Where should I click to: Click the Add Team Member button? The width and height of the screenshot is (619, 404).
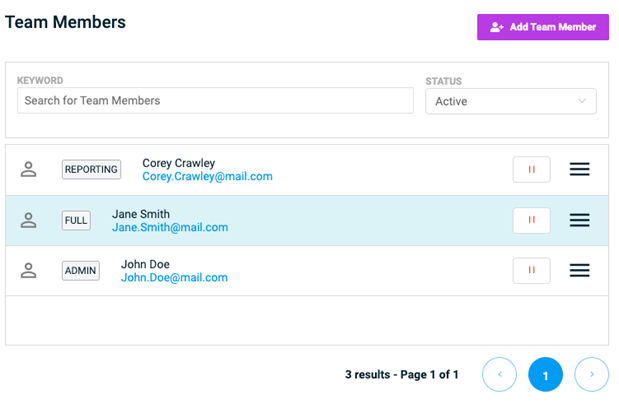(542, 27)
